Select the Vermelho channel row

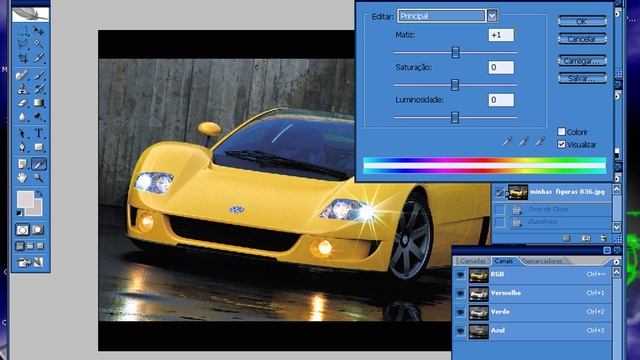coord(533,293)
